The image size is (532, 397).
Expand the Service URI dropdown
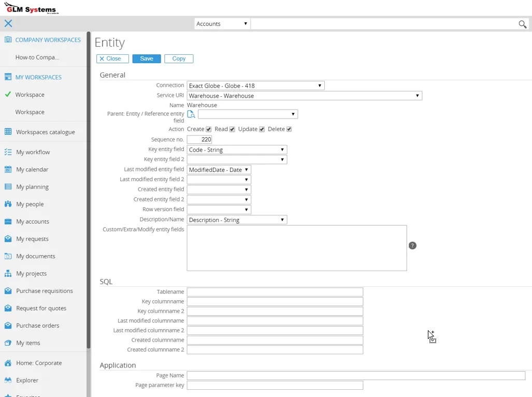(304, 96)
